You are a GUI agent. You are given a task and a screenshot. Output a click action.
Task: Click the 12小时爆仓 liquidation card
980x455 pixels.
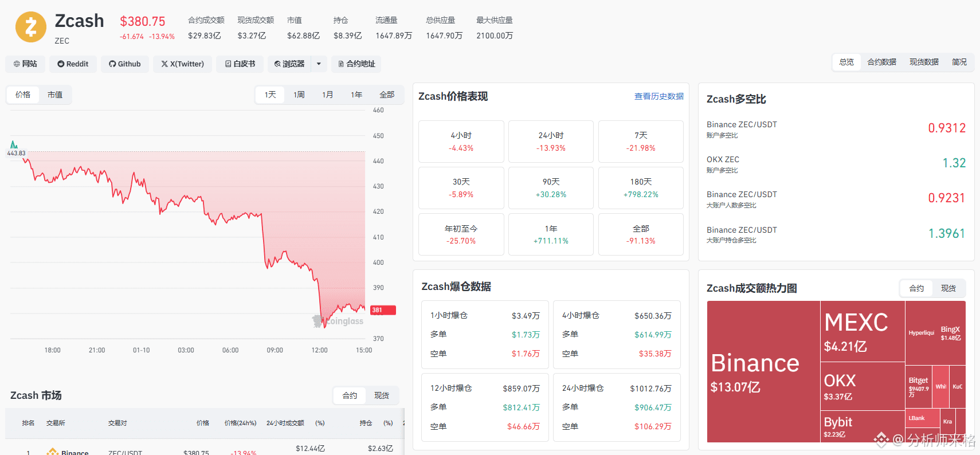tap(485, 407)
